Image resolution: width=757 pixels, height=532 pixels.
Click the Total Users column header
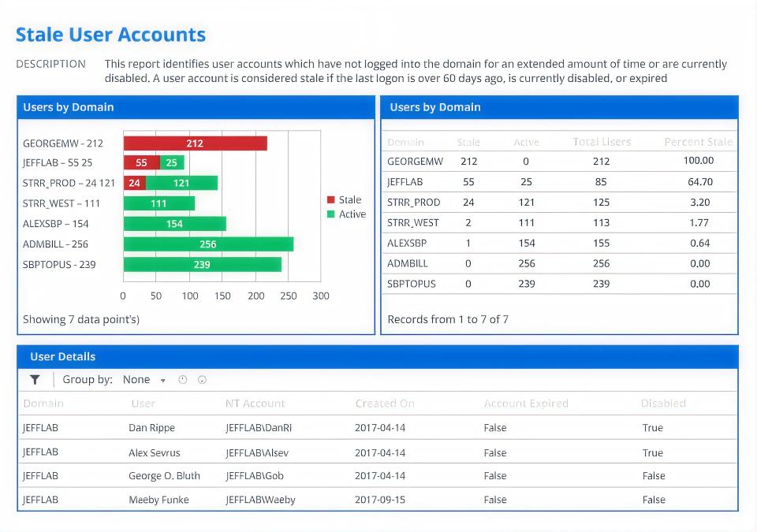[x=601, y=142]
